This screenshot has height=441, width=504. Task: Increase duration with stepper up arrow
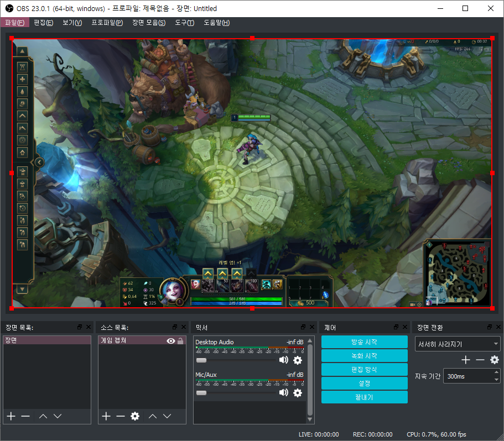tap(497, 372)
